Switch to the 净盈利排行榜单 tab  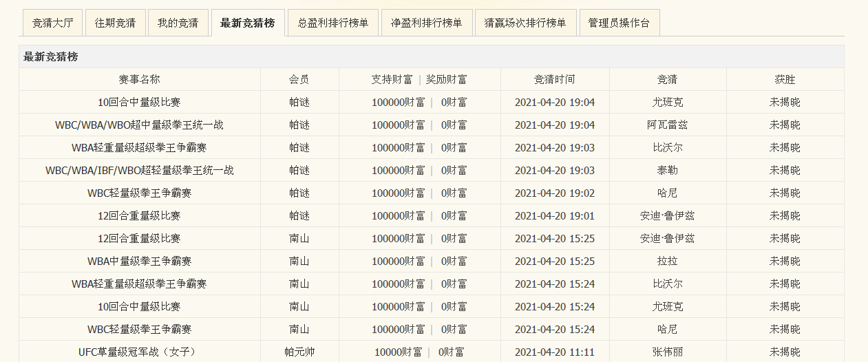click(x=427, y=23)
